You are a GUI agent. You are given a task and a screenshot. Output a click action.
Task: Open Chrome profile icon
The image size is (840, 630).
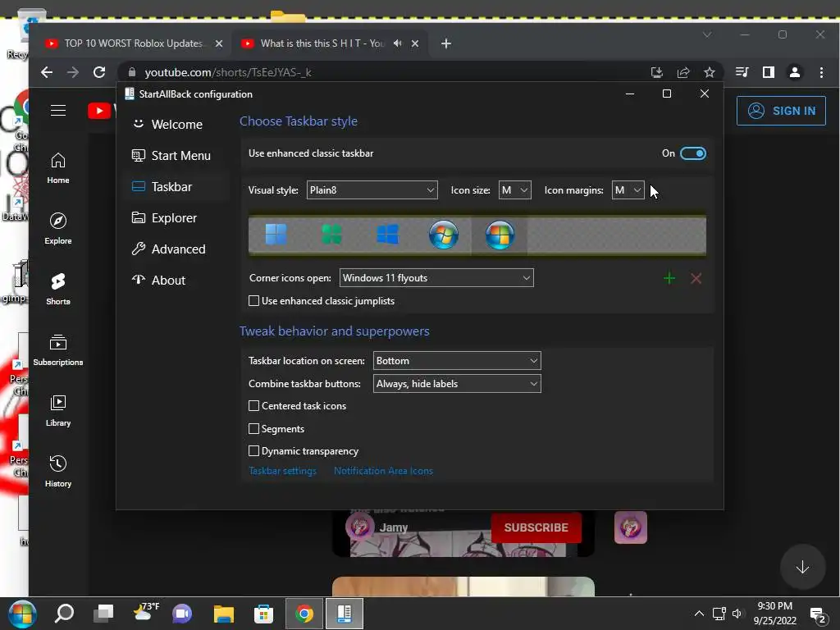point(794,72)
